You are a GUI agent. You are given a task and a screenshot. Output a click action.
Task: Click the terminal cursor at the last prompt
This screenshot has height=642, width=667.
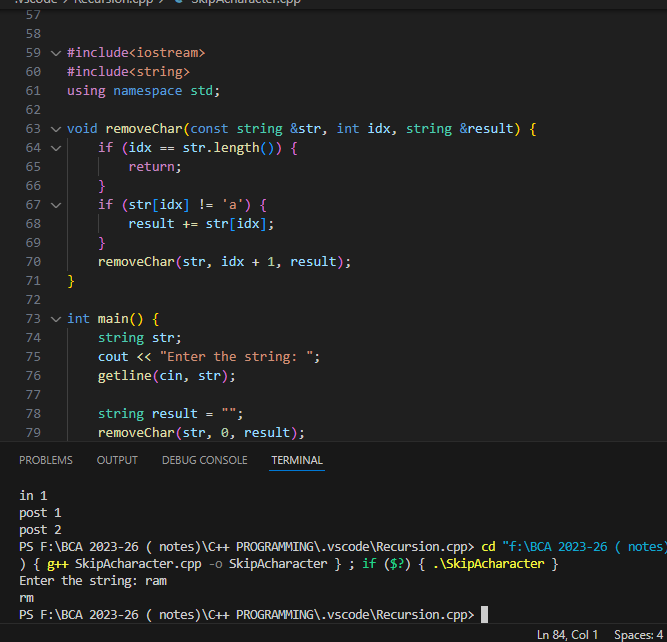[x=485, y=615]
